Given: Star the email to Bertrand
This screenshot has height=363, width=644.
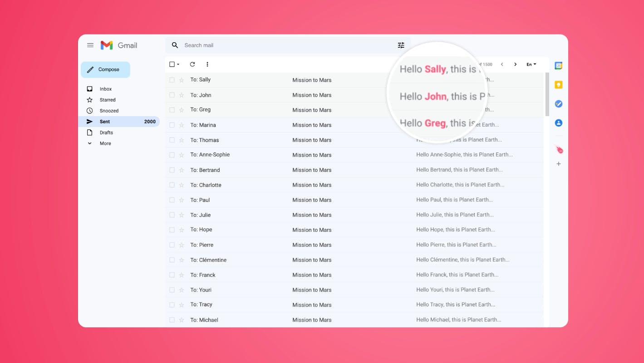Looking at the screenshot, I should coord(182,170).
